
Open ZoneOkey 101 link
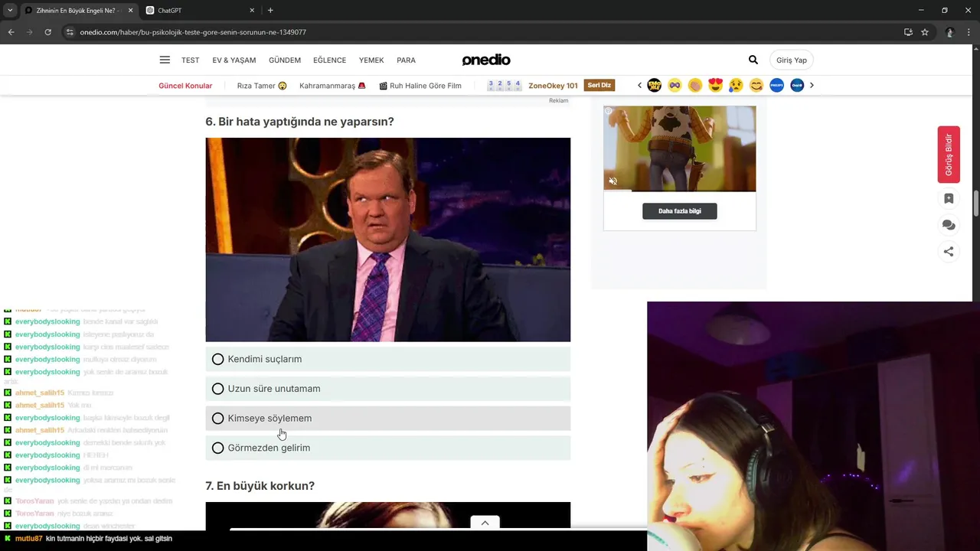pyautogui.click(x=553, y=86)
